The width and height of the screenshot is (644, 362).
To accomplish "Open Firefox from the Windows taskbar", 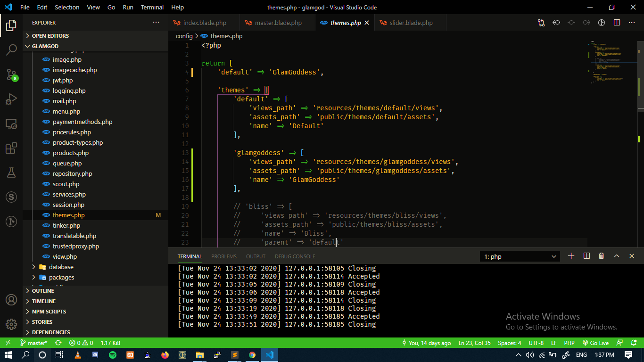I will [165, 355].
